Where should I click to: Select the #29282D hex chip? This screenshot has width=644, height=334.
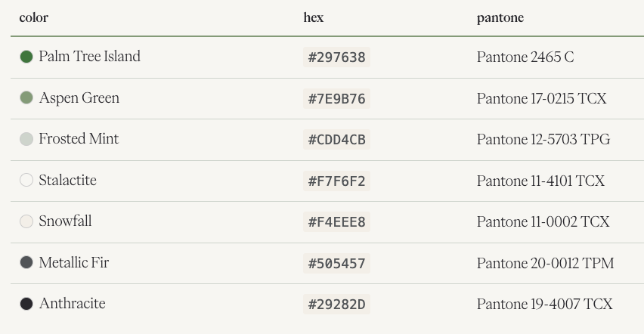(x=336, y=305)
